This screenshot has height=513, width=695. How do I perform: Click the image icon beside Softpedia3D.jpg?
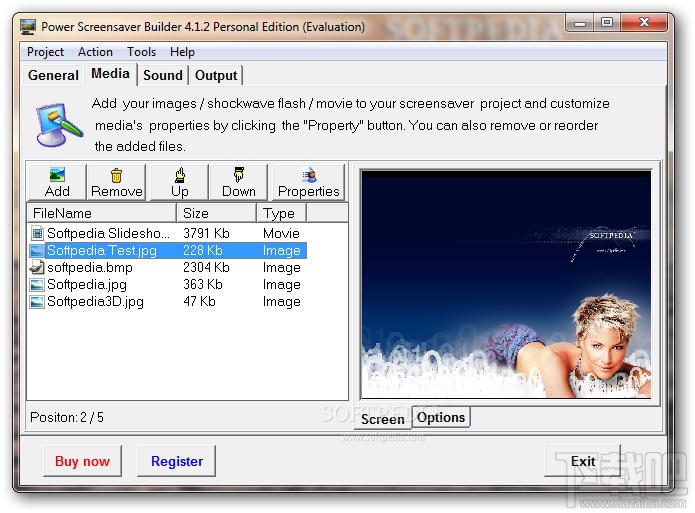point(37,302)
